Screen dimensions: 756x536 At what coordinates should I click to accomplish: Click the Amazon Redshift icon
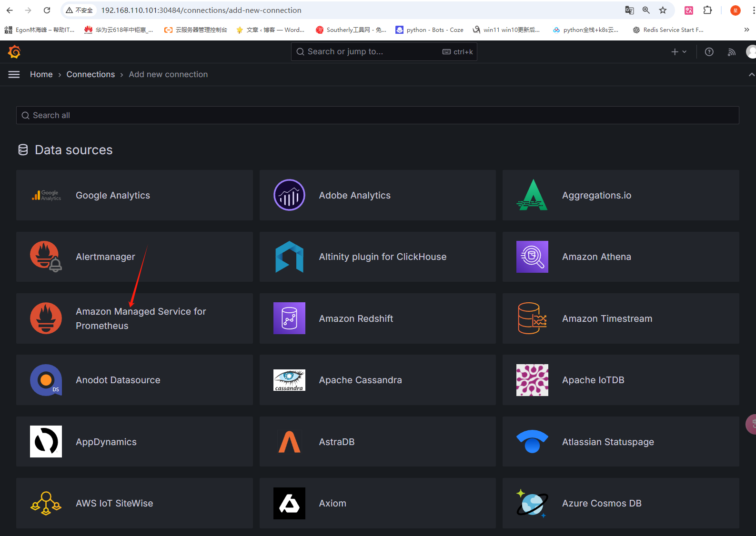click(289, 318)
